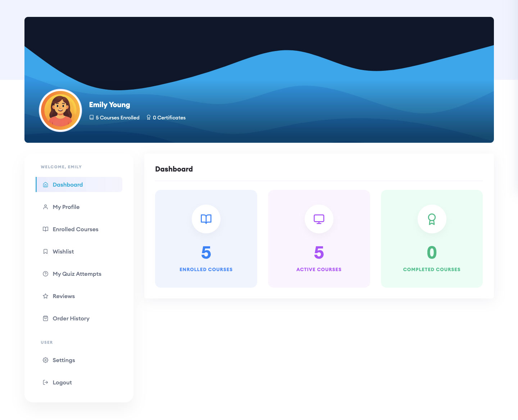Click the blue open-book Enrolled Courses icon
The width and height of the screenshot is (518, 420).
point(206,219)
